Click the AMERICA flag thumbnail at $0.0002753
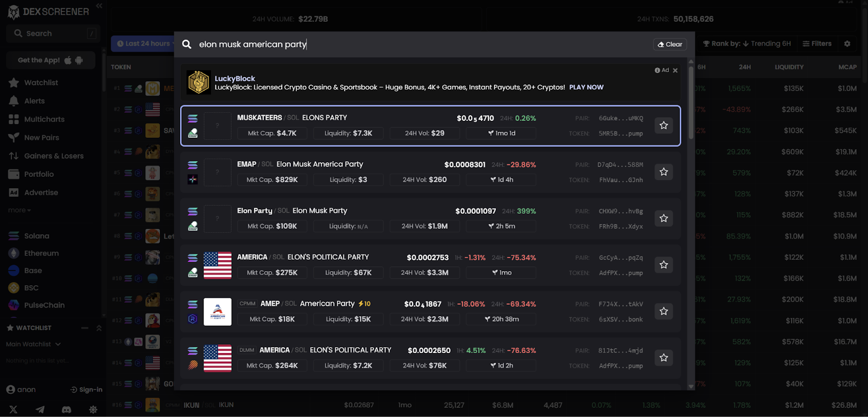The width and height of the screenshot is (868, 417). 218,265
